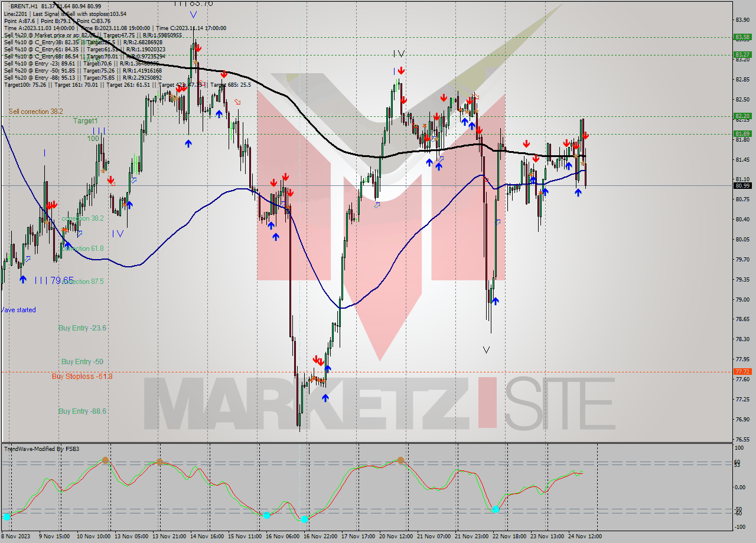This screenshot has width=756, height=543.
Task: Select the 'Buy Stoploss -61.8' label
Action: click(82, 376)
